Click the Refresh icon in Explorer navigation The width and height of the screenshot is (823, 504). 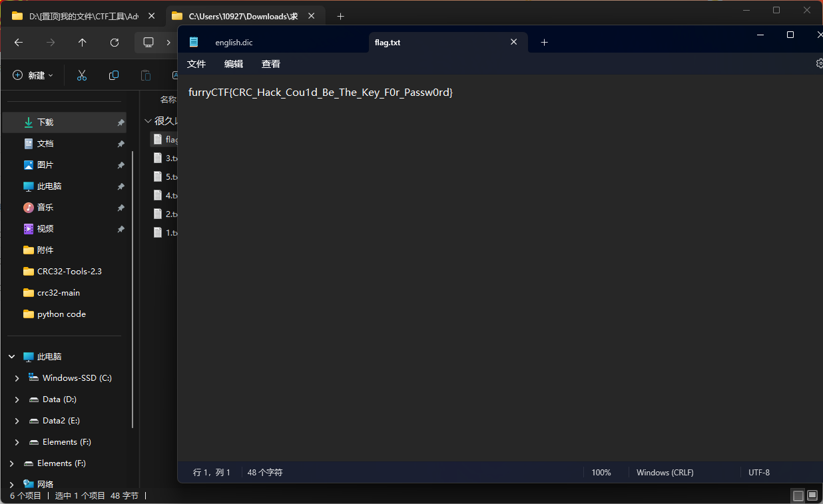[115, 43]
